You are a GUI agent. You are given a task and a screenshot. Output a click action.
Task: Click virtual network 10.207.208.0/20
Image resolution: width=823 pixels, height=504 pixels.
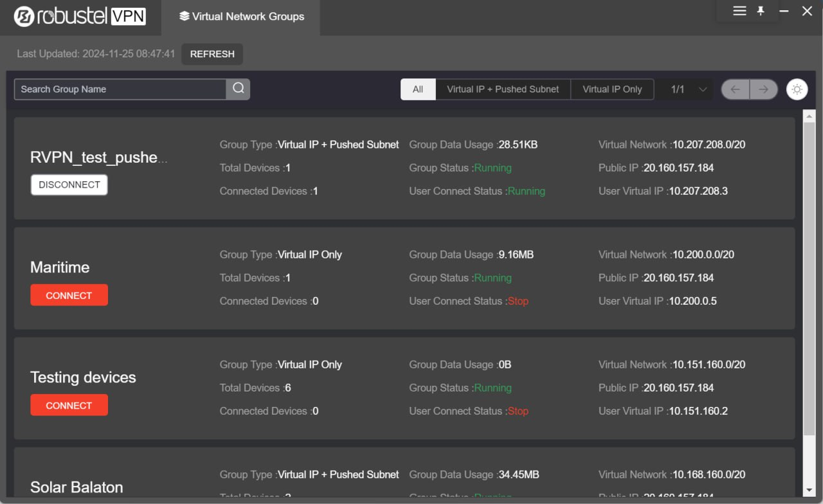tap(709, 145)
